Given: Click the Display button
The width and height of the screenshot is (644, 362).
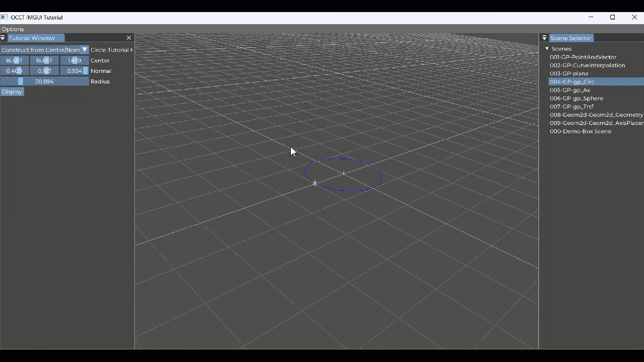Looking at the screenshot, I should pos(12,92).
